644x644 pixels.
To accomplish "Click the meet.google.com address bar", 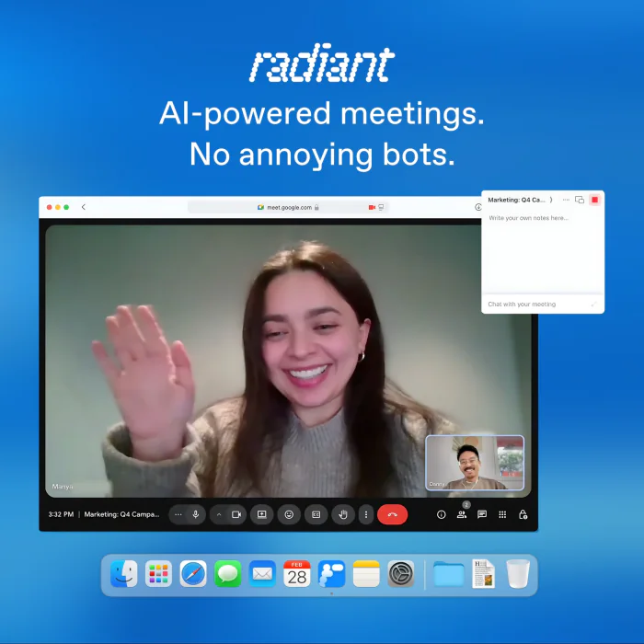I will (288, 207).
